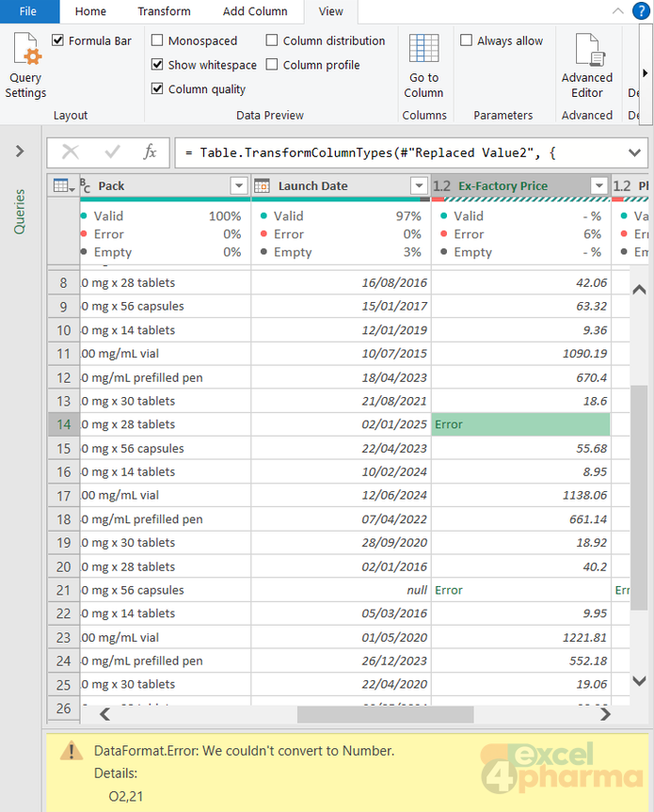The image size is (654, 812).
Task: Select row number 21
Action: point(64,590)
